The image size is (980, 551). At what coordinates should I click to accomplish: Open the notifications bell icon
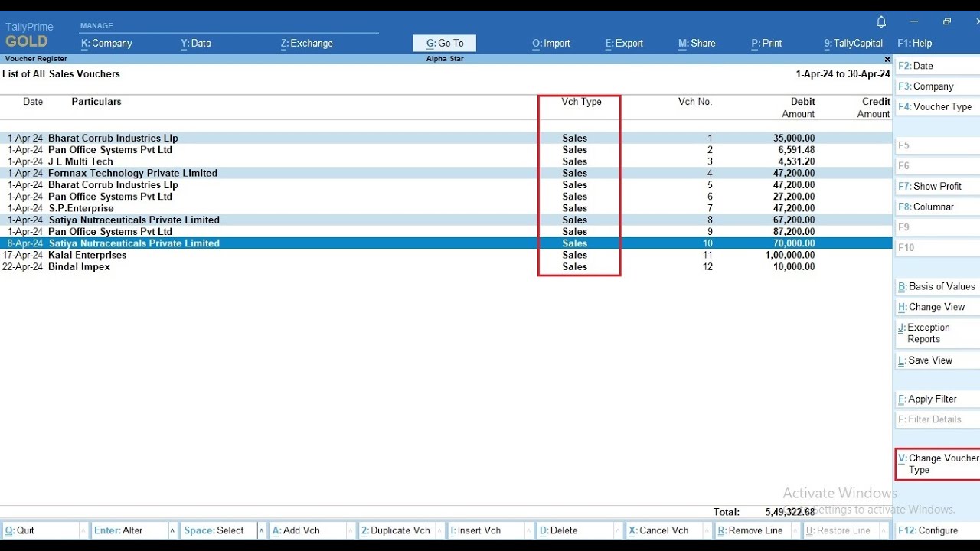881,21
